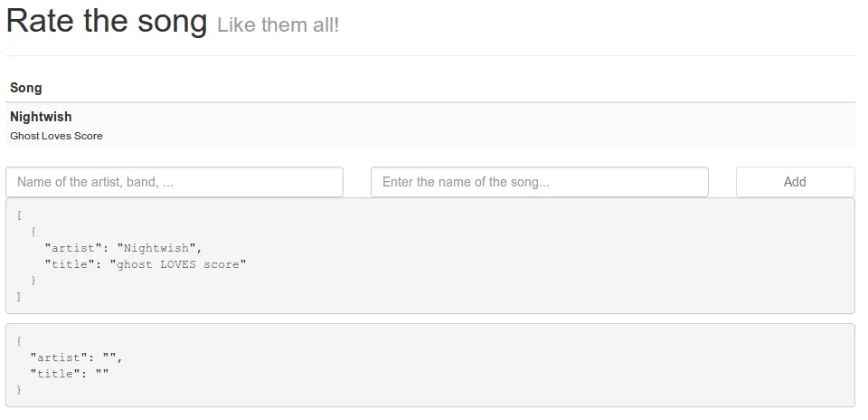Click the Song column header
Screen dimensions: 868x420
pos(26,88)
